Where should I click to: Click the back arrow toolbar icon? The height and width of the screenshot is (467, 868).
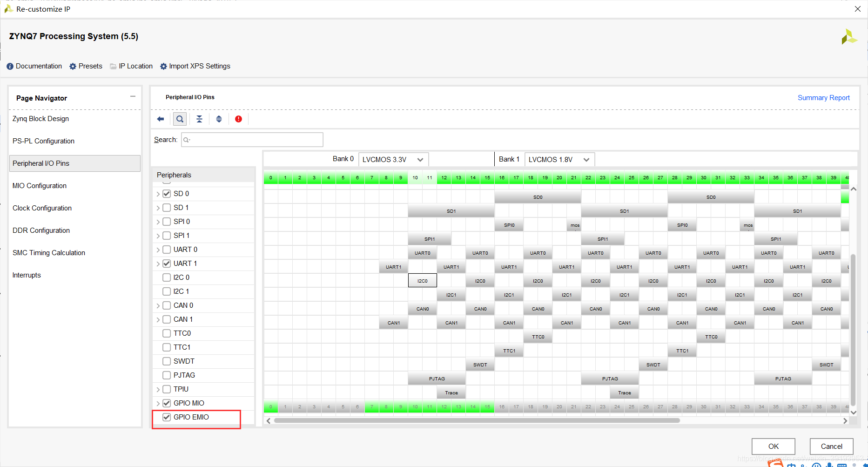[x=161, y=119]
